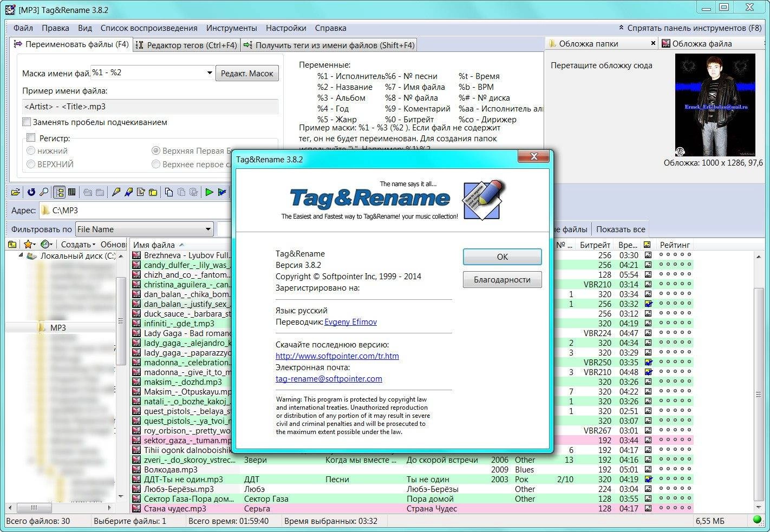Image resolution: width=770 pixels, height=532 pixels.
Task: Click the Tag&Rename notepad logo in dialog
Action: [x=484, y=200]
